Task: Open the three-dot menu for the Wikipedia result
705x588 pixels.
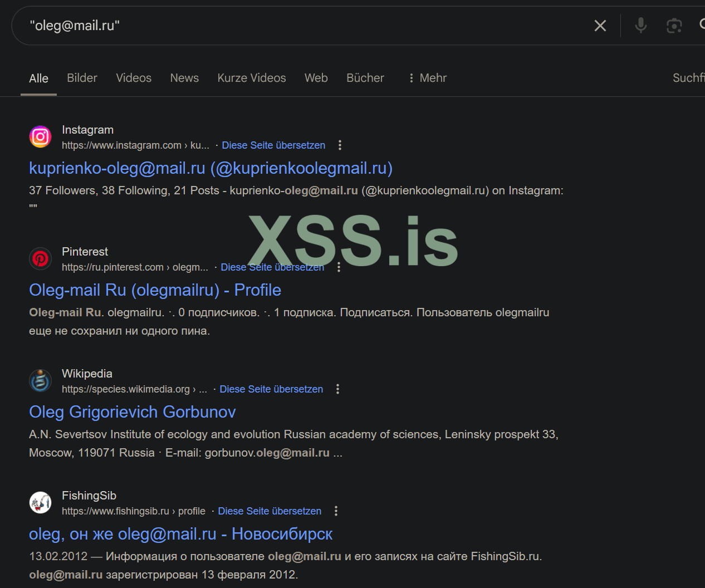Action: coord(337,389)
